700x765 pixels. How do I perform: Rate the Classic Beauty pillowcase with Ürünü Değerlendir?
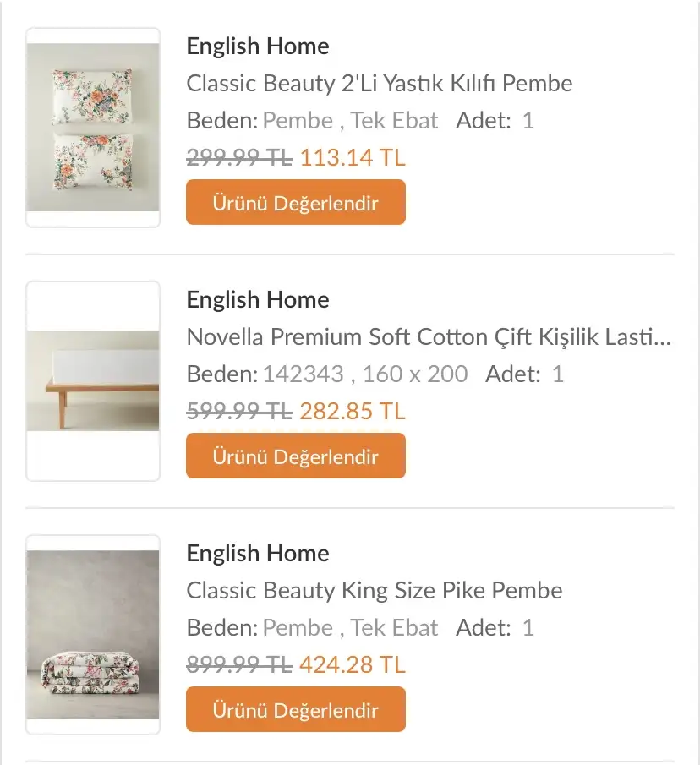coord(296,203)
